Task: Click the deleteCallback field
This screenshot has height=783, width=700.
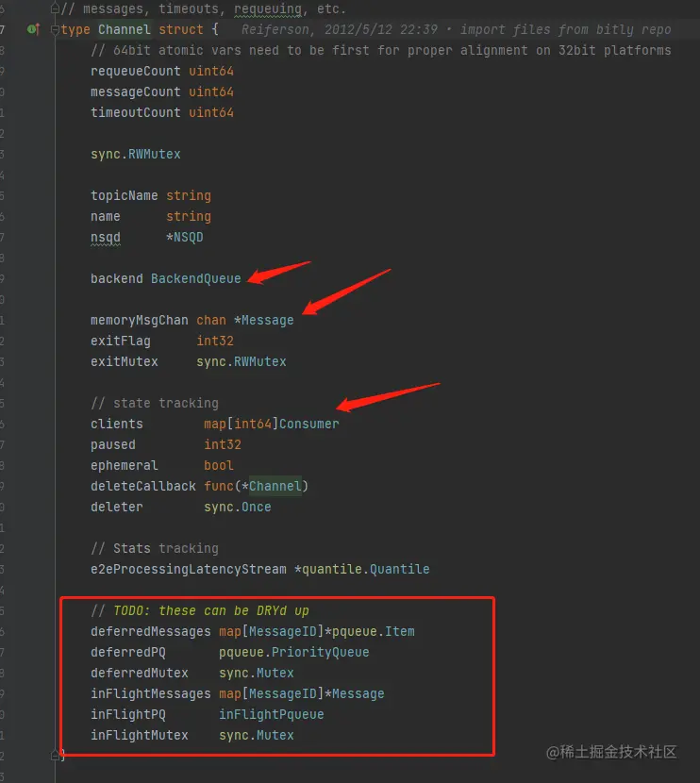Action: (142, 486)
